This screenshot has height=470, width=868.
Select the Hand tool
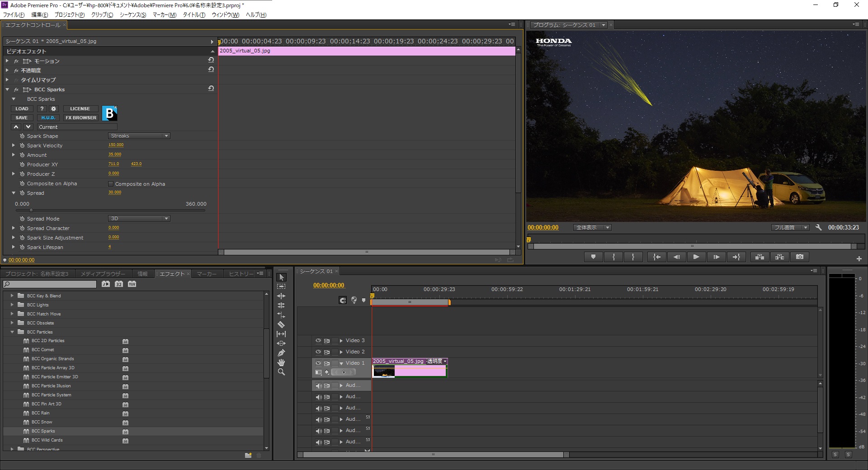coord(281,362)
